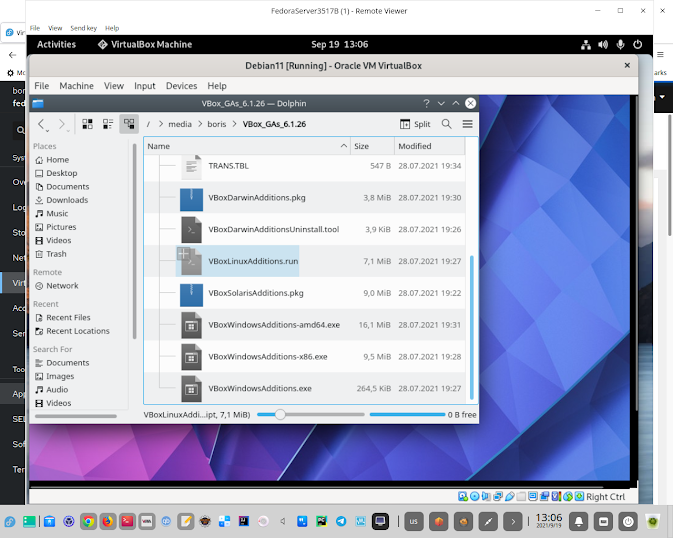This screenshot has height=538, width=673.
Task: Open VirtualBox File menu
Action: point(42,86)
